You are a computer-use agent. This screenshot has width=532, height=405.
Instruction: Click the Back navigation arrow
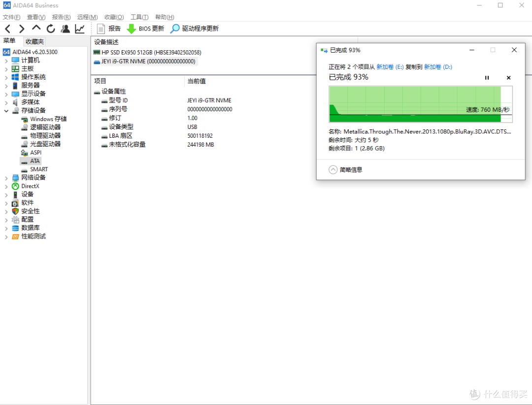tap(8, 29)
